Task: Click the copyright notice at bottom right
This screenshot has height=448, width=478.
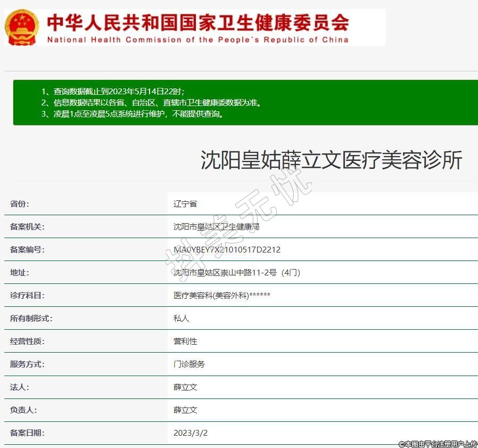Action: coord(438,443)
